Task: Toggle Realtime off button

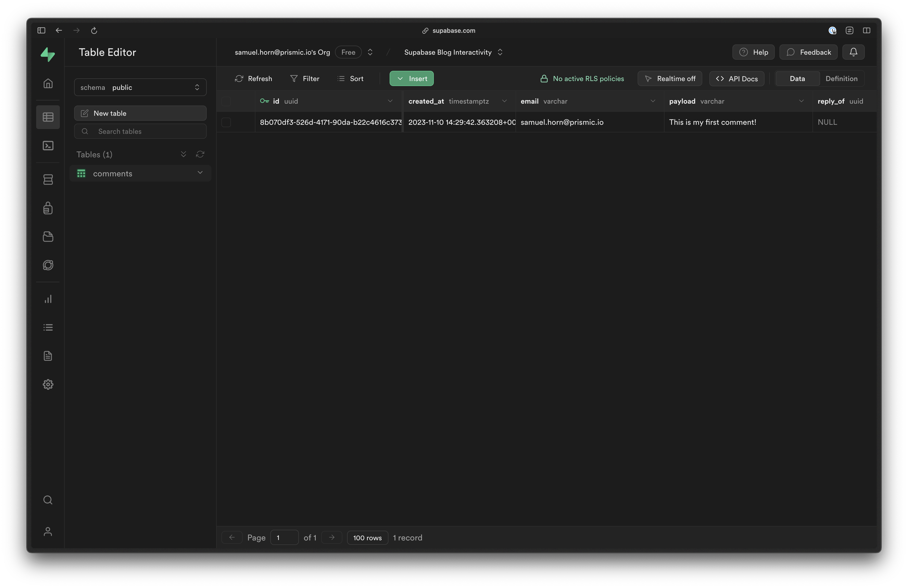Action: tap(669, 79)
